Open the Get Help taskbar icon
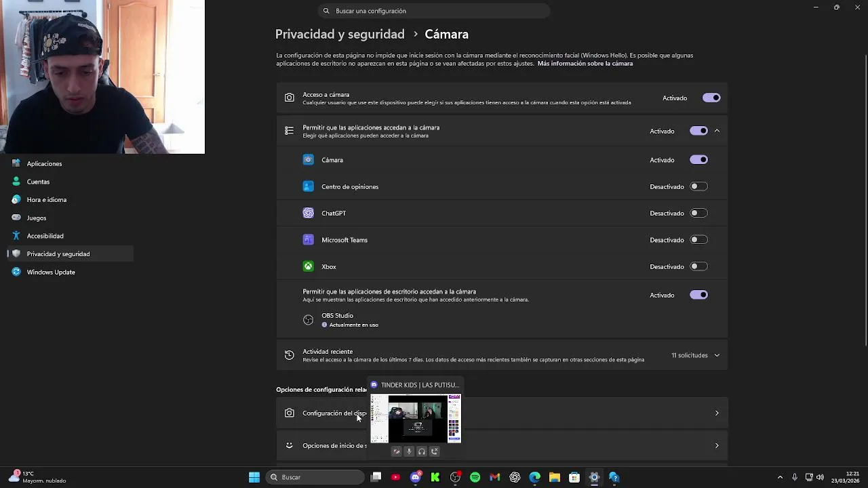This screenshot has height=488, width=868. pyautogui.click(x=614, y=477)
